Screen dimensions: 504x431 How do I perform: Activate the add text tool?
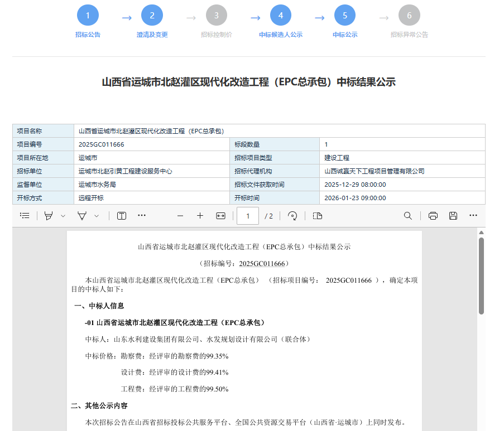[121, 215]
